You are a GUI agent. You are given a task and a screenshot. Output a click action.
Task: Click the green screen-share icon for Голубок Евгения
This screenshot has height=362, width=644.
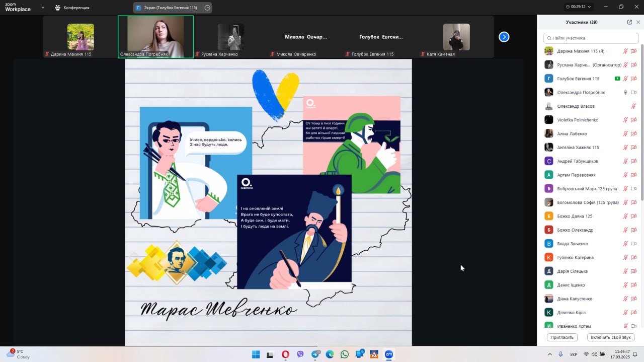tap(617, 79)
